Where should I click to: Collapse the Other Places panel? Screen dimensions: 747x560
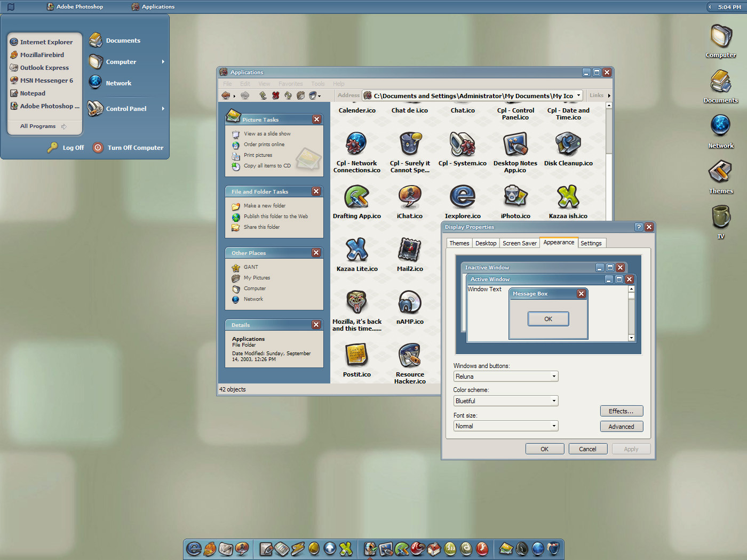click(316, 253)
